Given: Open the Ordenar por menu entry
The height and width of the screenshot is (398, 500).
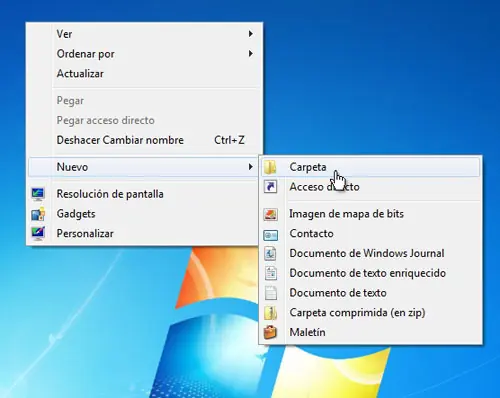Looking at the screenshot, I should 144,54.
